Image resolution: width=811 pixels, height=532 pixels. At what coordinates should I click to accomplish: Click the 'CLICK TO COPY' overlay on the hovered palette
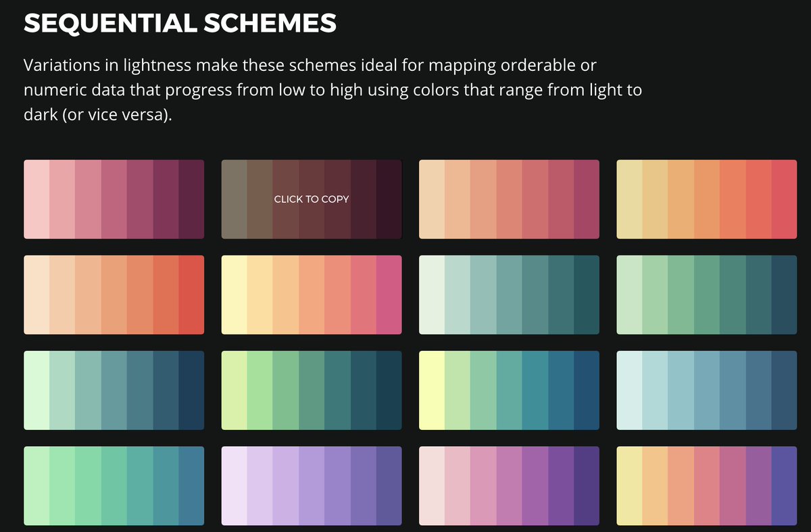[x=312, y=199]
